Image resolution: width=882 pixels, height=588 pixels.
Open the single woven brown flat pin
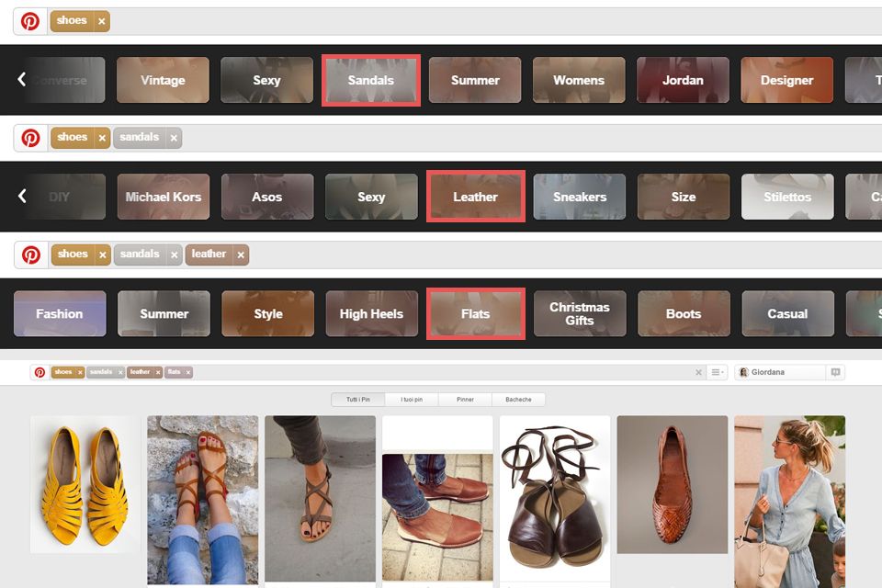[673, 484]
